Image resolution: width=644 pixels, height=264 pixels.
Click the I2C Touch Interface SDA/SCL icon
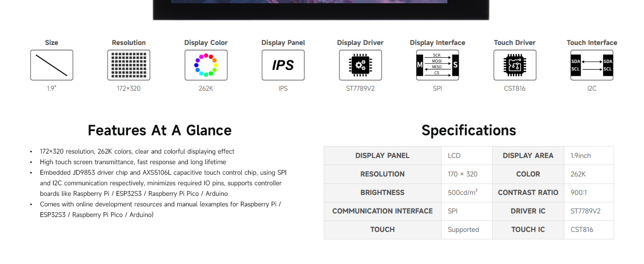[x=592, y=65]
